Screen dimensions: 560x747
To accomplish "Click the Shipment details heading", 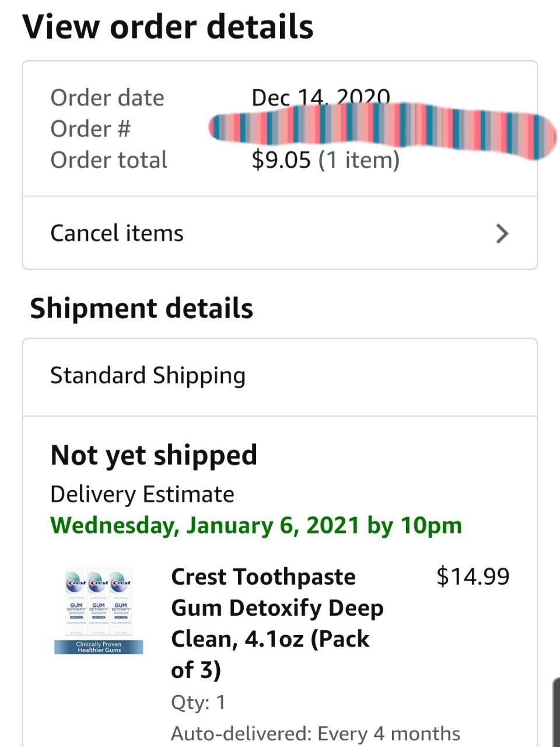I will tap(142, 308).
